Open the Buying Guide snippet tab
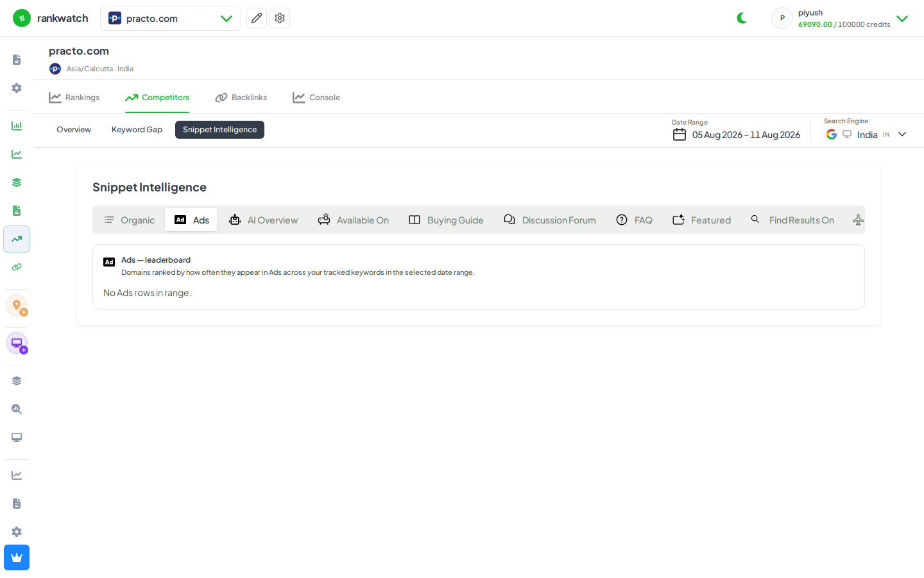The image size is (924, 578). (446, 220)
